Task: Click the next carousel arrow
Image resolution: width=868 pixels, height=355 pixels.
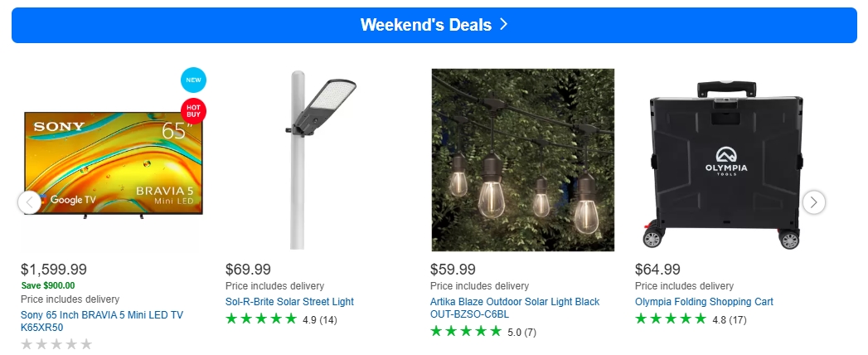Action: (x=814, y=202)
